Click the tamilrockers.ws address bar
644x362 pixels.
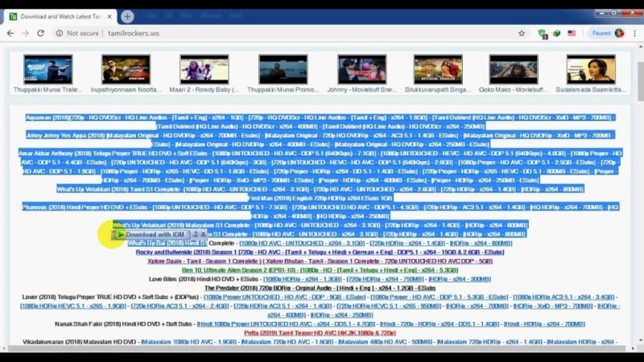[134, 33]
